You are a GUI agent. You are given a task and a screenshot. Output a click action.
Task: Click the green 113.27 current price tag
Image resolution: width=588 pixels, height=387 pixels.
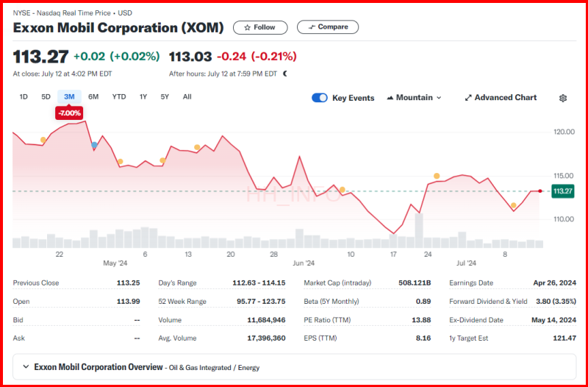click(562, 191)
